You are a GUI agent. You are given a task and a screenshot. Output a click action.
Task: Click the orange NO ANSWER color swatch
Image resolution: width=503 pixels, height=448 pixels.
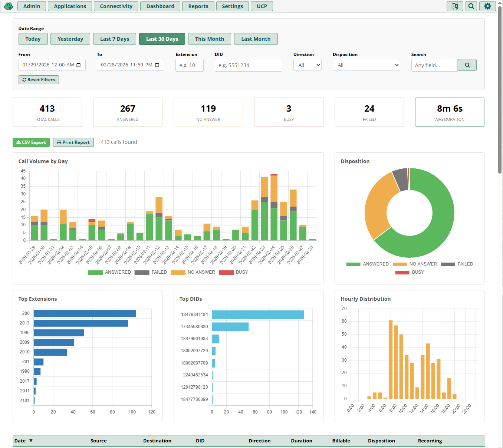(177, 272)
